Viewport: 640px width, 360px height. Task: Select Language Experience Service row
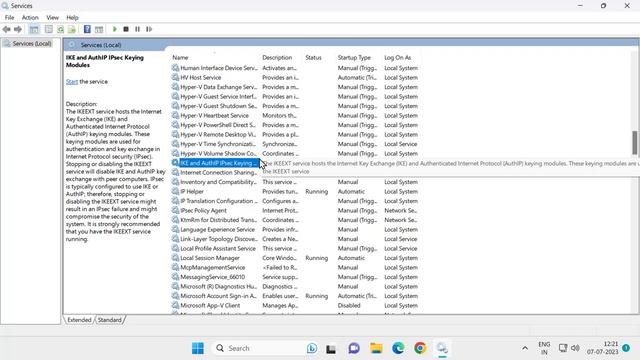296,229
